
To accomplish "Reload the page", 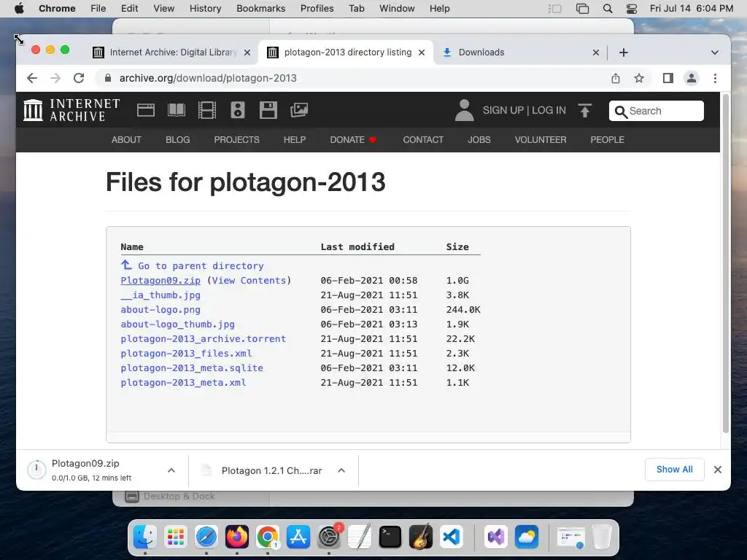I will coord(79,78).
